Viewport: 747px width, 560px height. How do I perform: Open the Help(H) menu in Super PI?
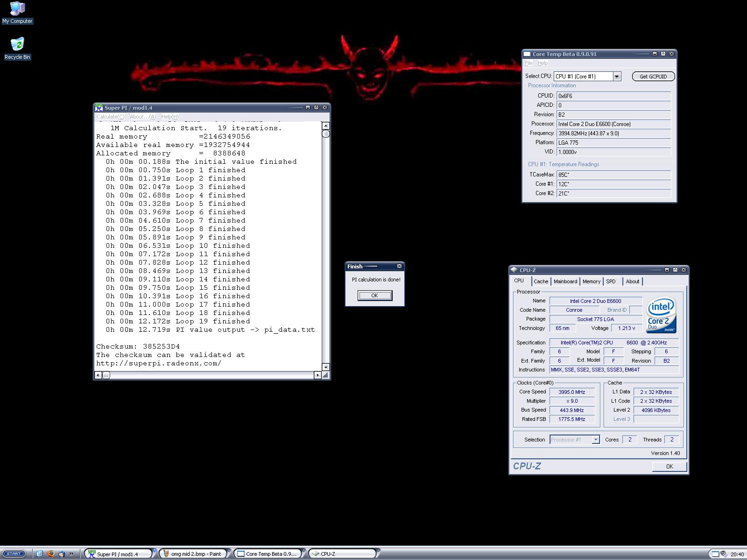coord(170,117)
